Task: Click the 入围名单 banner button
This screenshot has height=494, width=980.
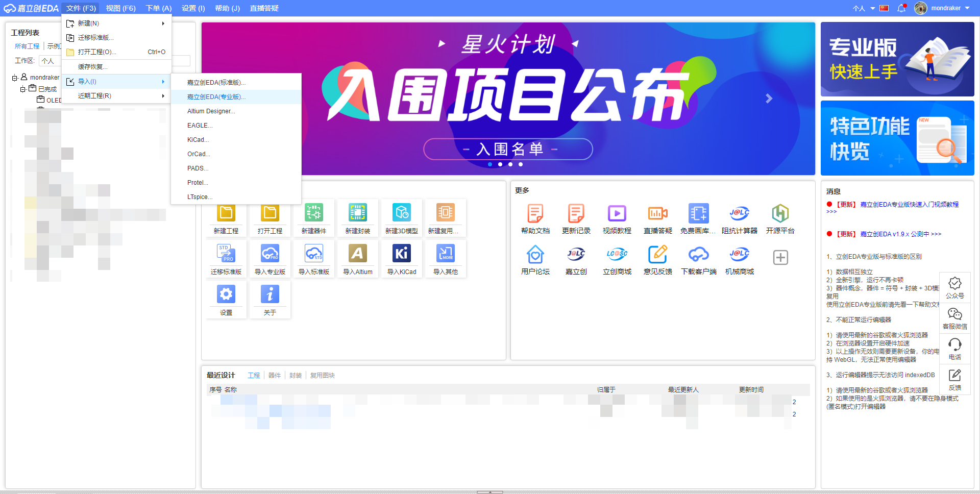Action: tap(508, 149)
